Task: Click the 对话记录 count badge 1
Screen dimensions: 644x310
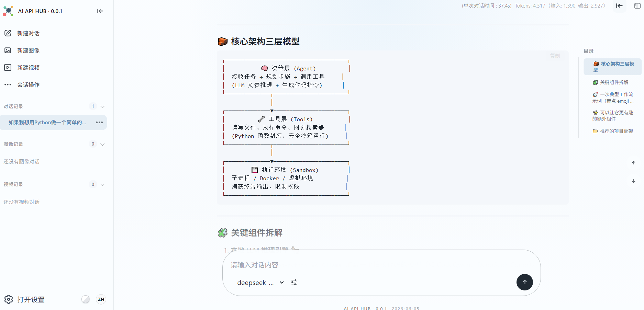Action: point(93,106)
